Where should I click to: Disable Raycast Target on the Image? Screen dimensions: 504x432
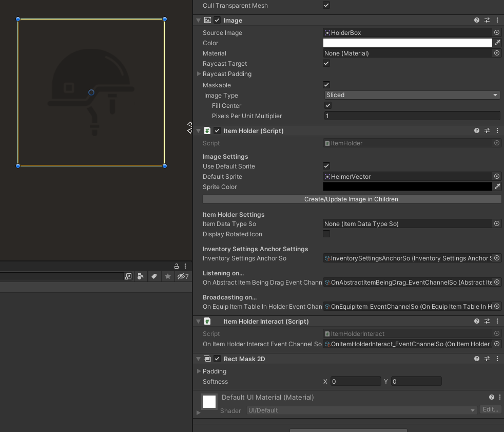coord(326,63)
